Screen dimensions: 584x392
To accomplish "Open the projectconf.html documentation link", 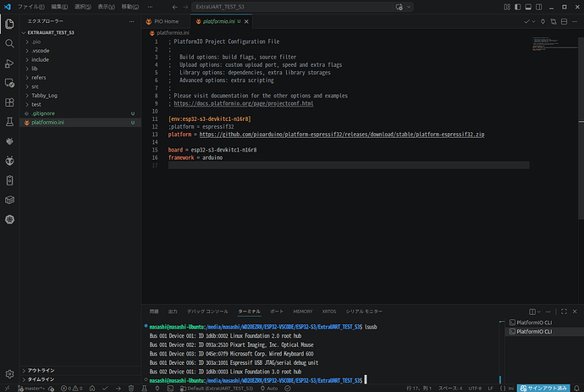I will (244, 103).
